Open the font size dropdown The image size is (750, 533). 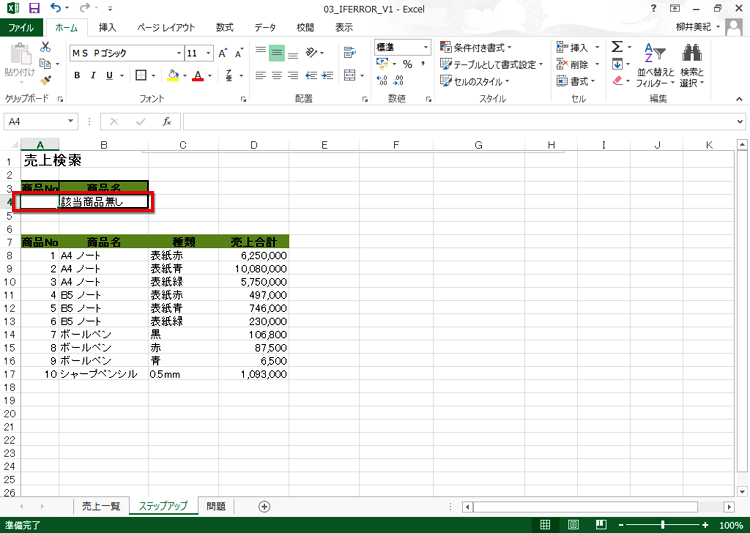[x=209, y=53]
